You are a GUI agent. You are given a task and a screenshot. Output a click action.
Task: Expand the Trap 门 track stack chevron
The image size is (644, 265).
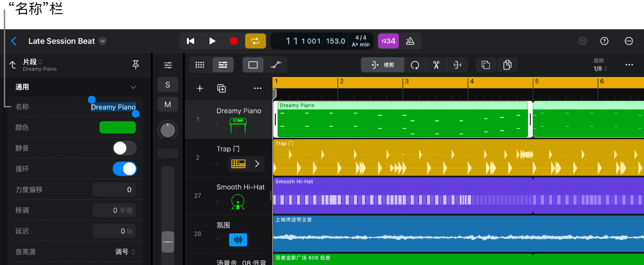(x=257, y=164)
